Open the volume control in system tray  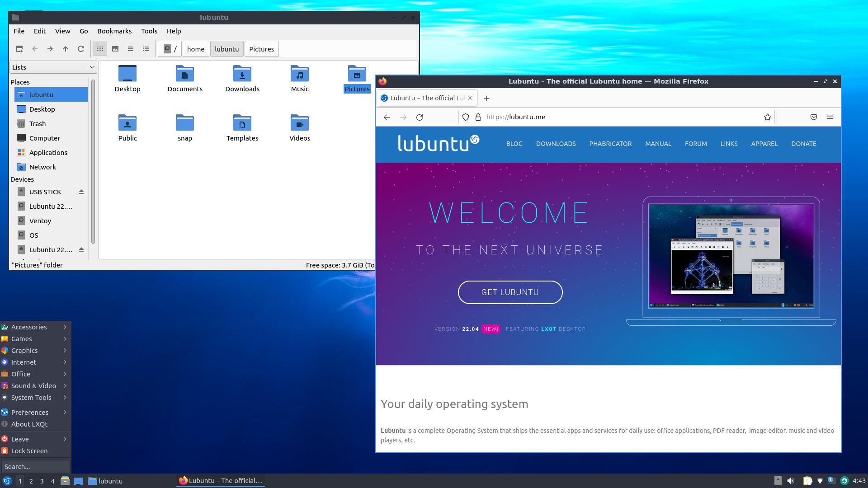pyautogui.click(x=791, y=481)
